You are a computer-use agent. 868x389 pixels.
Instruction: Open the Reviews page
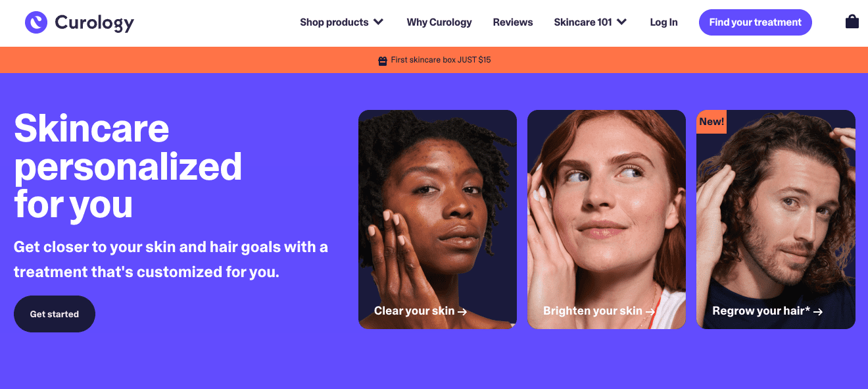click(513, 22)
